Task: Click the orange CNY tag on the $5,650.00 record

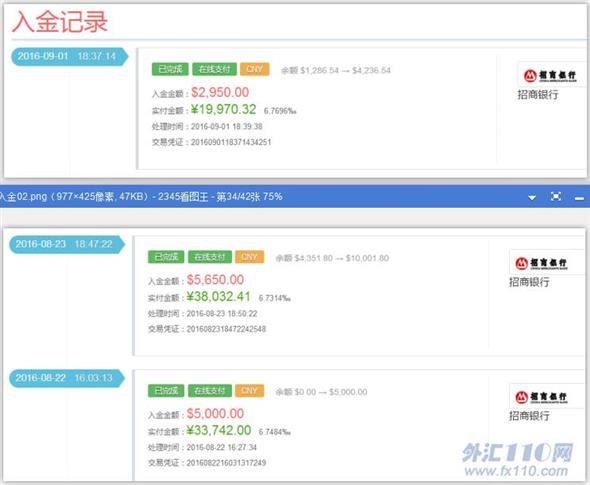Action: pos(249,257)
